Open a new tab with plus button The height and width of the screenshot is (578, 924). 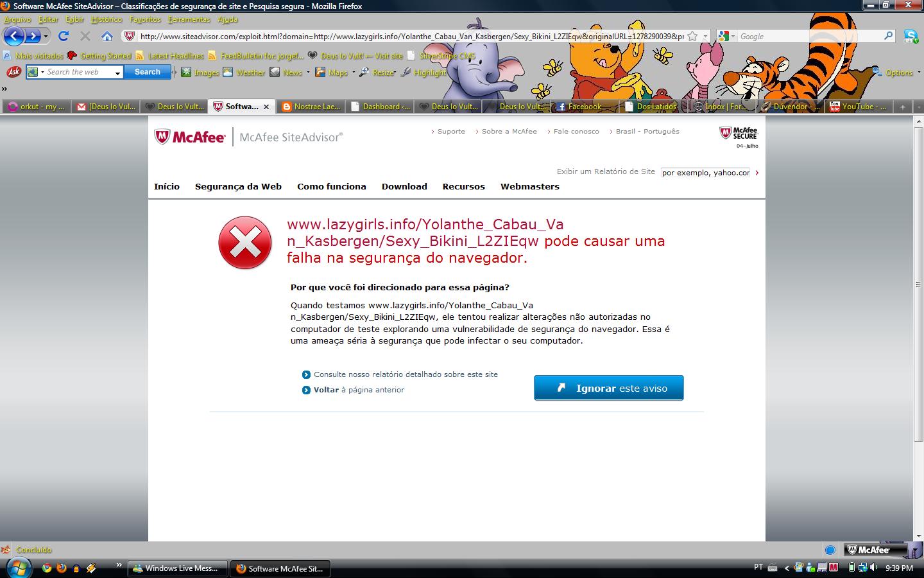(902, 107)
